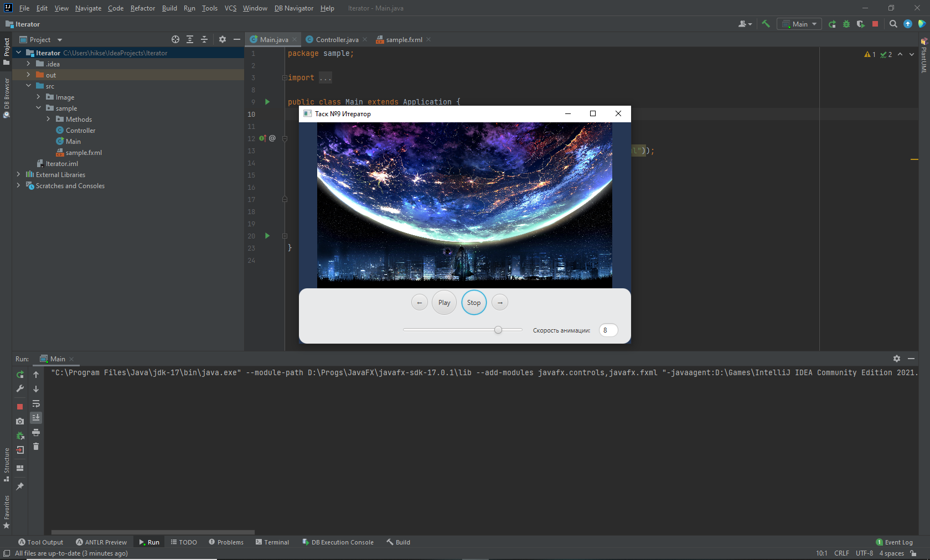Expand the Methods package
Viewport: 930px width, 560px height.
(48, 119)
